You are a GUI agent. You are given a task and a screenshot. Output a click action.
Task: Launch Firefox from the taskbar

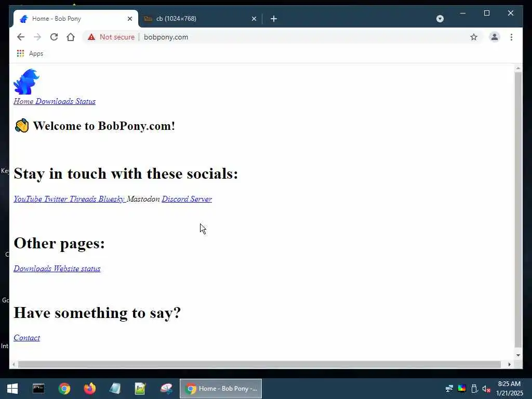click(x=89, y=389)
